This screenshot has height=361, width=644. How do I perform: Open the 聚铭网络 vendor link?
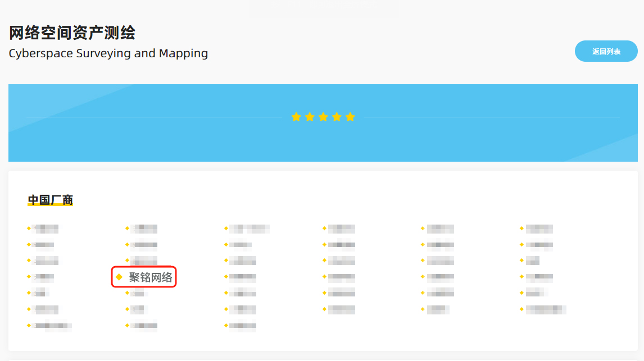[151, 277]
